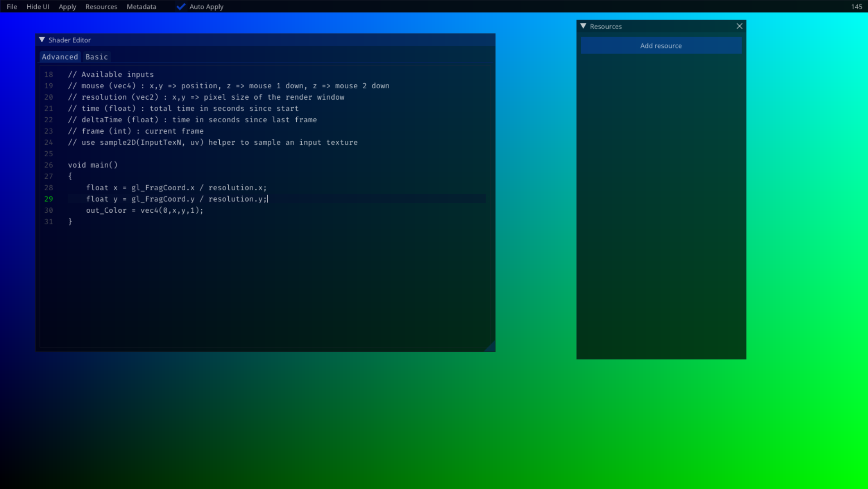868x489 pixels.
Task: Click the '// resolution (vec2)' comment line
Action: coord(206,97)
